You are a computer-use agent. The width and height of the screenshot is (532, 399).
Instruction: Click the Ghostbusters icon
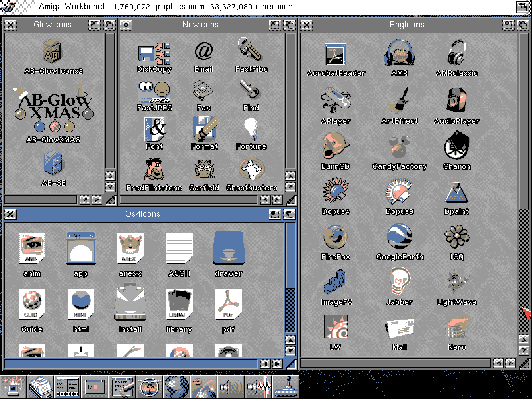click(x=251, y=169)
